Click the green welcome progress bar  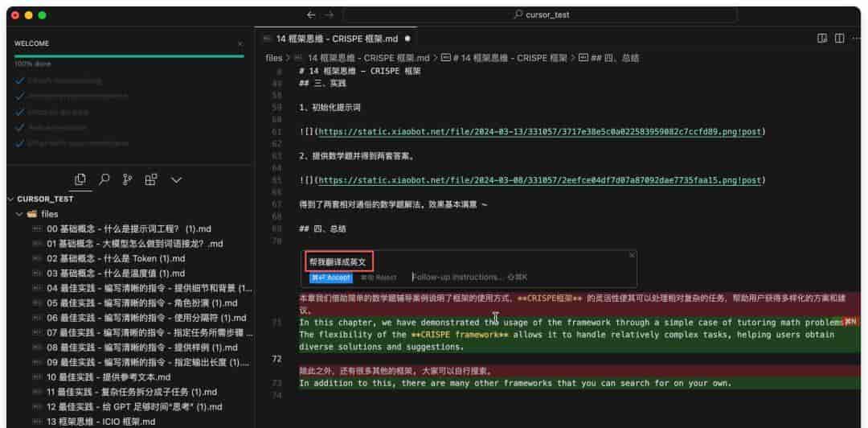pos(129,56)
